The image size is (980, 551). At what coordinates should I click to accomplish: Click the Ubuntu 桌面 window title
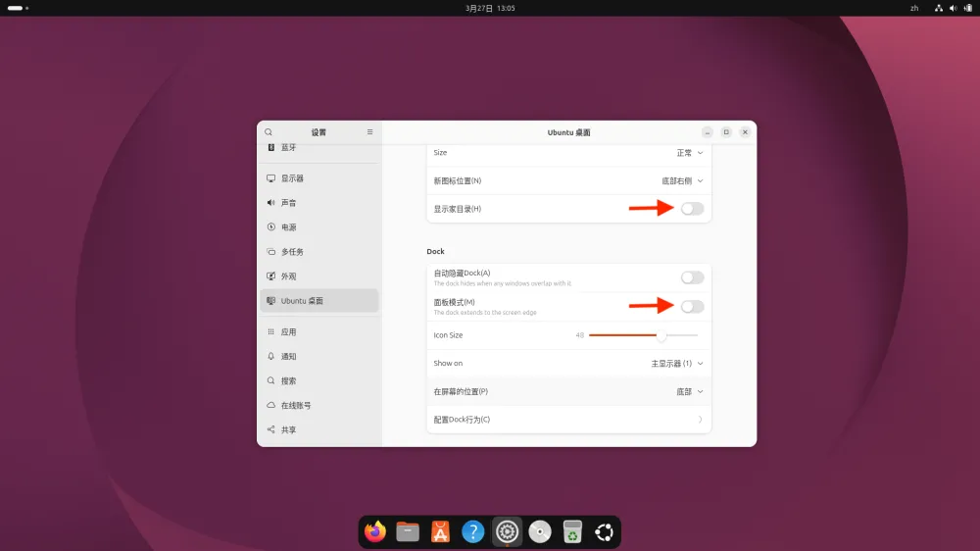pos(568,132)
